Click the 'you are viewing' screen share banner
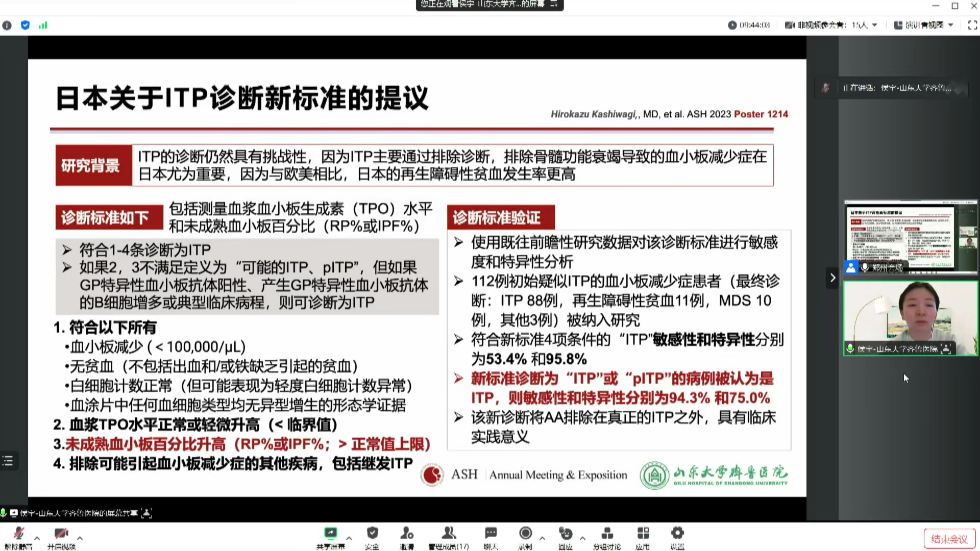 (489, 5)
